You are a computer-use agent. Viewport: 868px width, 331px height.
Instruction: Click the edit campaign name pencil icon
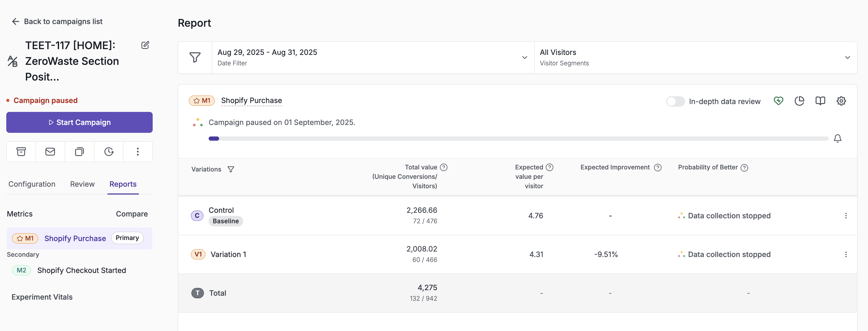(x=145, y=45)
